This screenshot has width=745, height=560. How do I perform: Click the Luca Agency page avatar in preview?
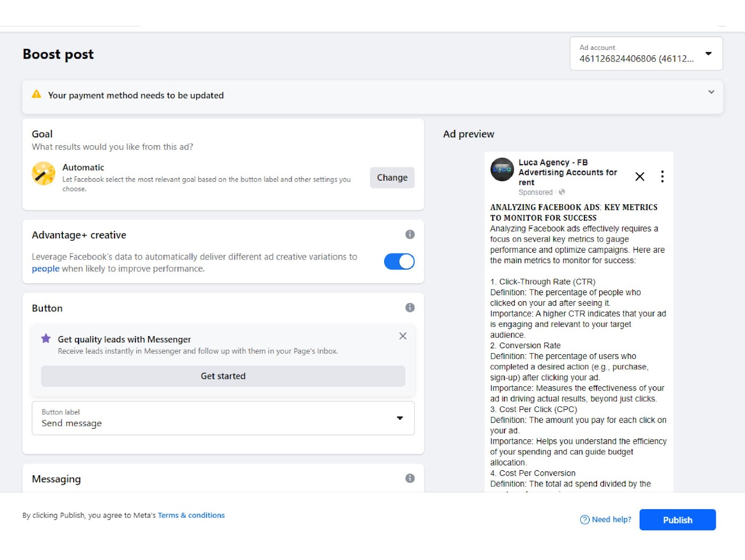tap(502, 169)
